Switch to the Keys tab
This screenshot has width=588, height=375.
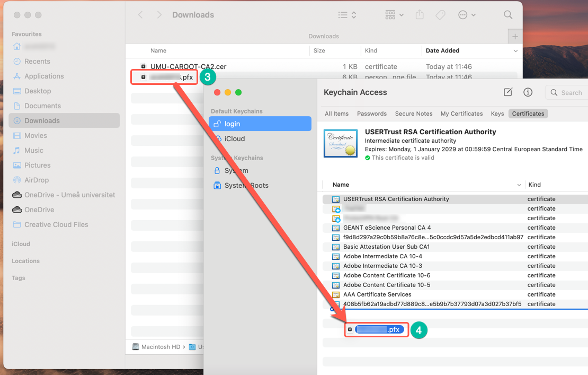(497, 114)
